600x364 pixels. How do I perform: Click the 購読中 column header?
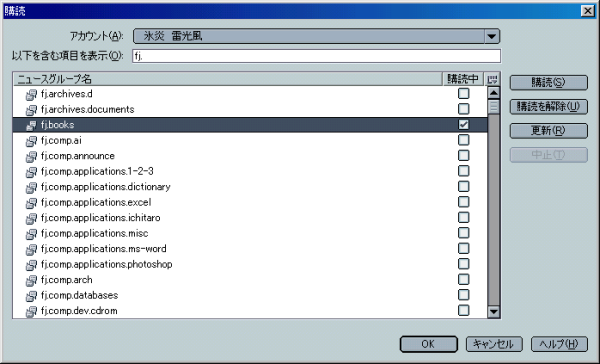[x=463, y=79]
